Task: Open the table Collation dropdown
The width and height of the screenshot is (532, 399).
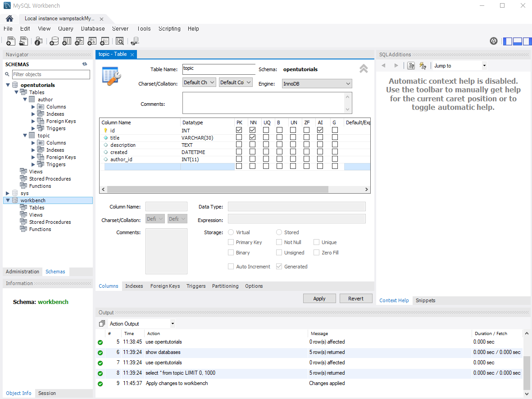Action: pyautogui.click(x=236, y=82)
